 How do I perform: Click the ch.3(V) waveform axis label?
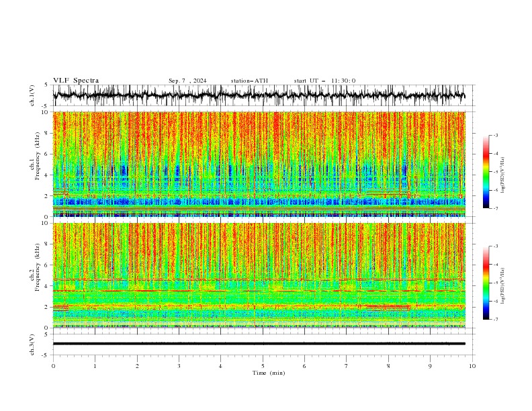pyautogui.click(x=32, y=345)
